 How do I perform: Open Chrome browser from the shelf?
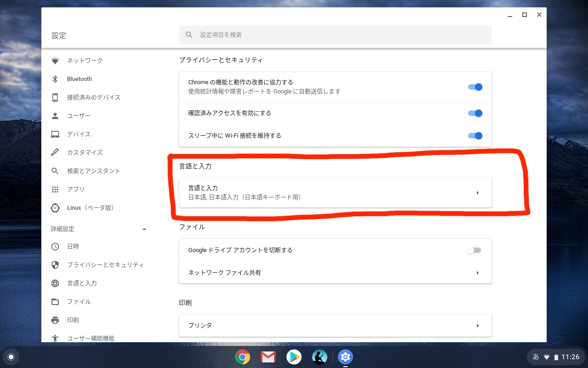[243, 357]
